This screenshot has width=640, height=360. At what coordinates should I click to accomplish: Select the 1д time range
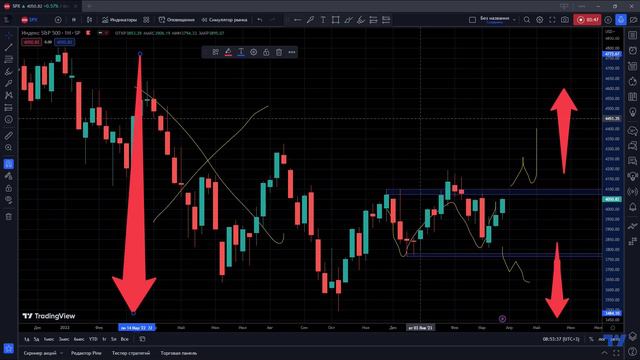[x=27, y=339]
